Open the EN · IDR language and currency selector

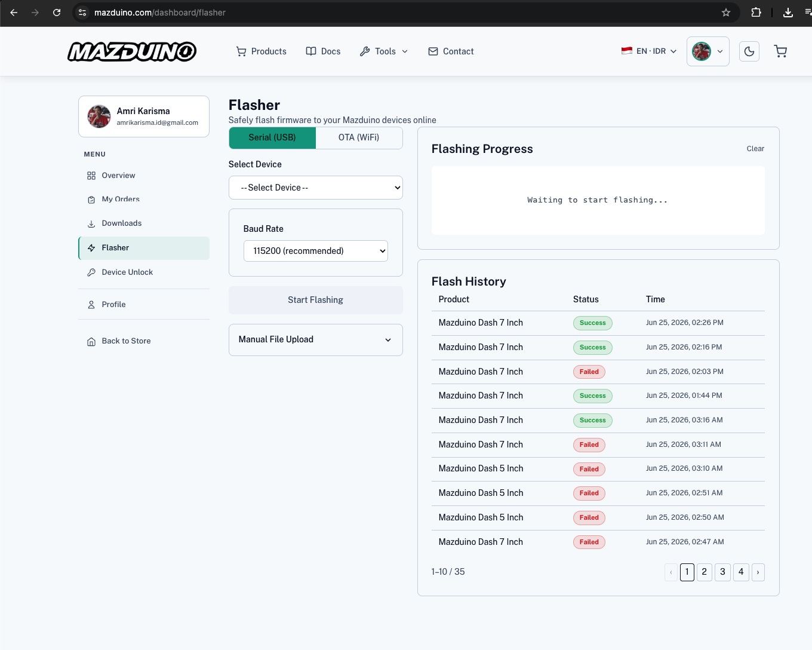[x=649, y=51]
